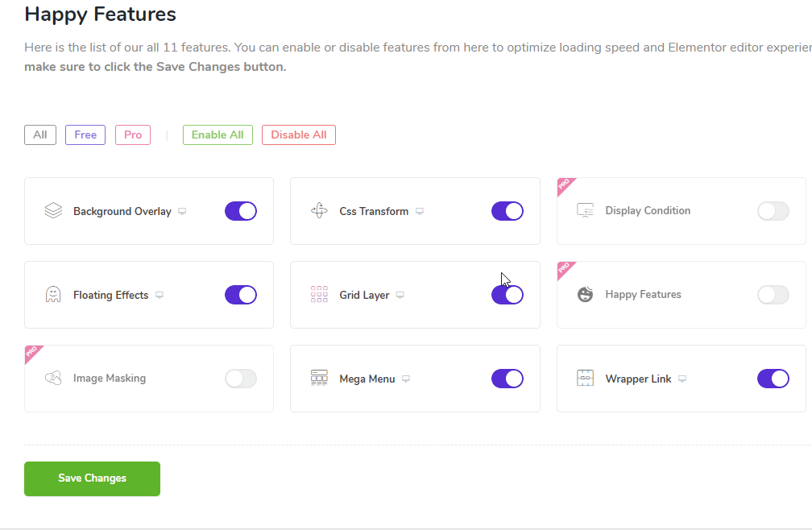Show only Pro features

click(133, 135)
